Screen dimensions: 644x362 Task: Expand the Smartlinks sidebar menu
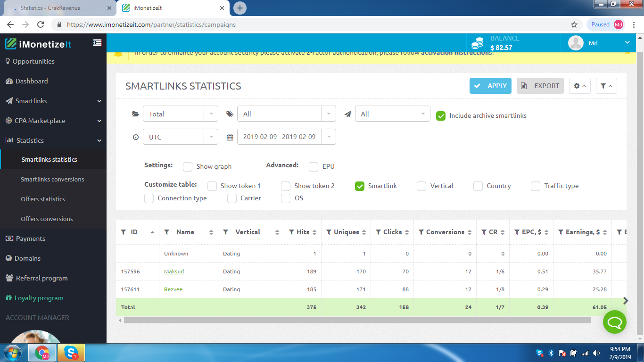coord(53,101)
